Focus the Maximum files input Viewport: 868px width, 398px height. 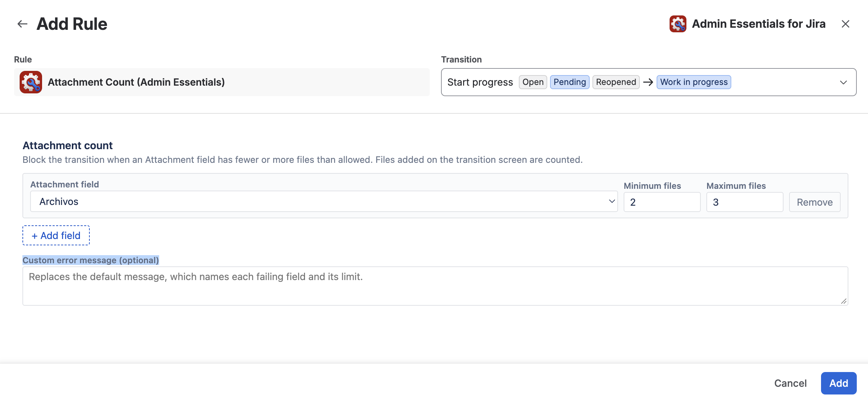745,202
